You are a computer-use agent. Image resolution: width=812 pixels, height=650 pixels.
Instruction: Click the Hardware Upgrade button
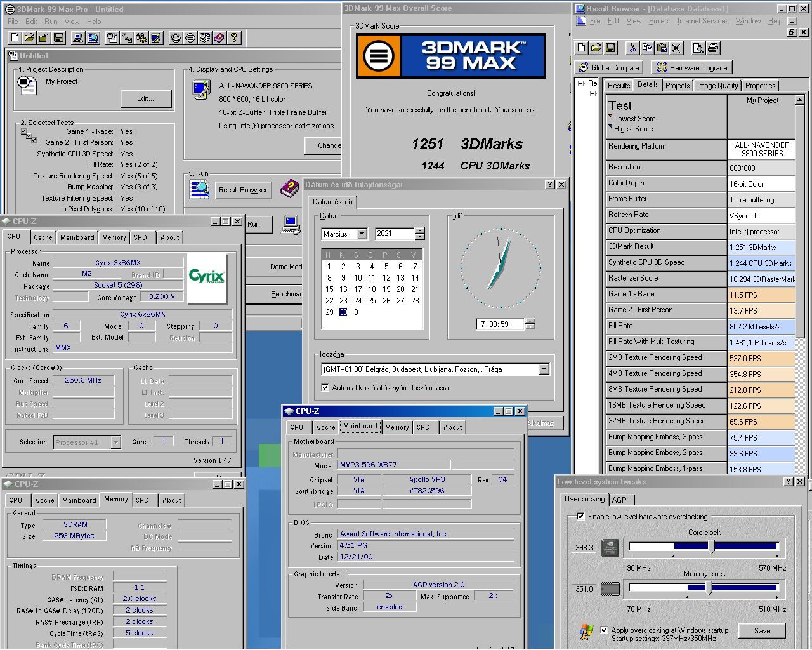(692, 67)
